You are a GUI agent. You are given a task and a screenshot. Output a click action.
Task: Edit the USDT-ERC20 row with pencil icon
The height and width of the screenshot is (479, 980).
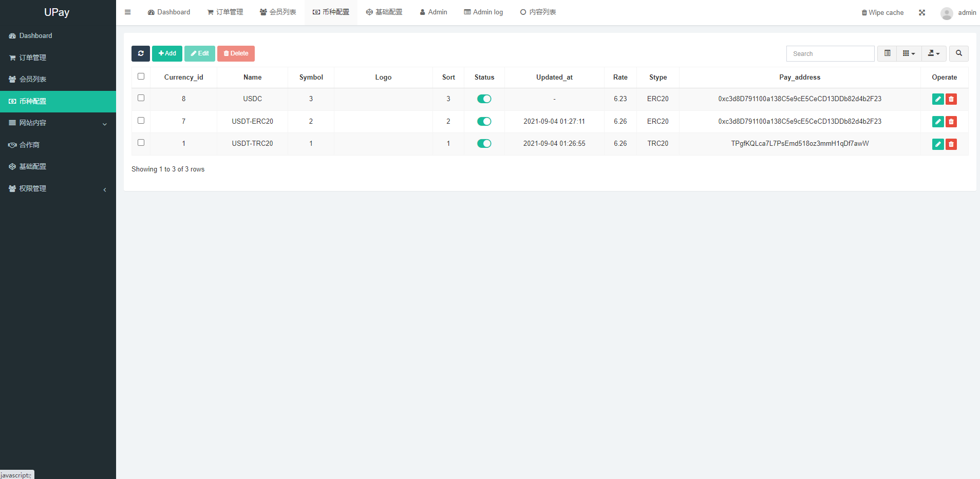(938, 122)
